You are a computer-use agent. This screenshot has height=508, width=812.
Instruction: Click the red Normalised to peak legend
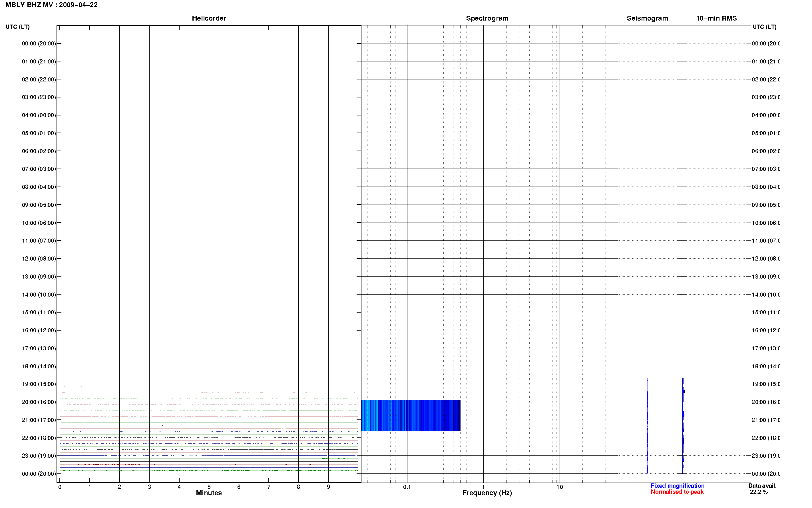(x=677, y=492)
